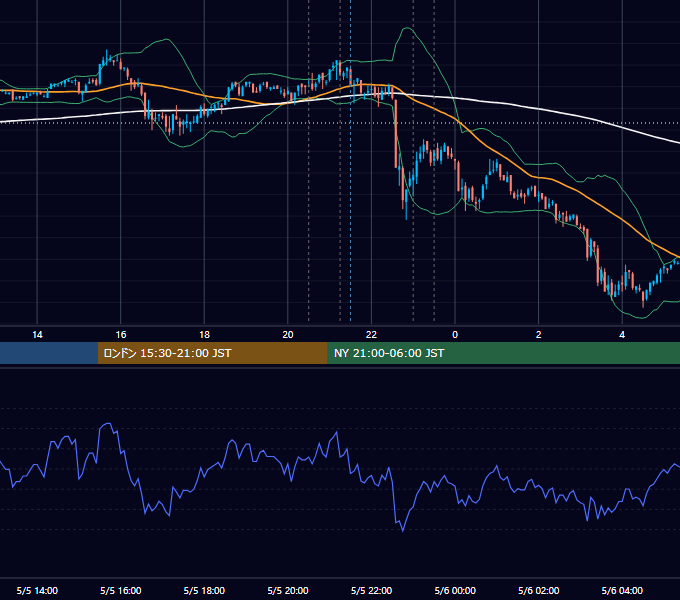Click the hour label 16 on price chart axis

click(121, 335)
